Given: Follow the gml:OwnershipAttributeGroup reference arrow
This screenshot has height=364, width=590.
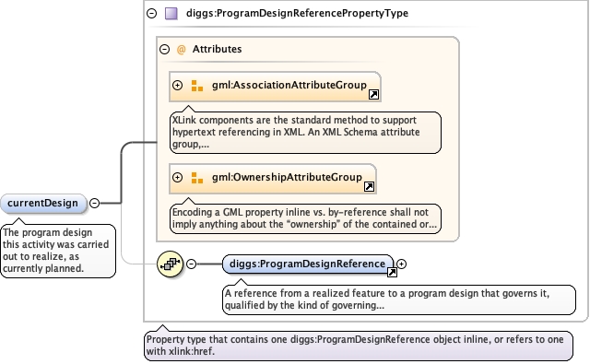Looking at the screenshot, I should pos(369,186).
